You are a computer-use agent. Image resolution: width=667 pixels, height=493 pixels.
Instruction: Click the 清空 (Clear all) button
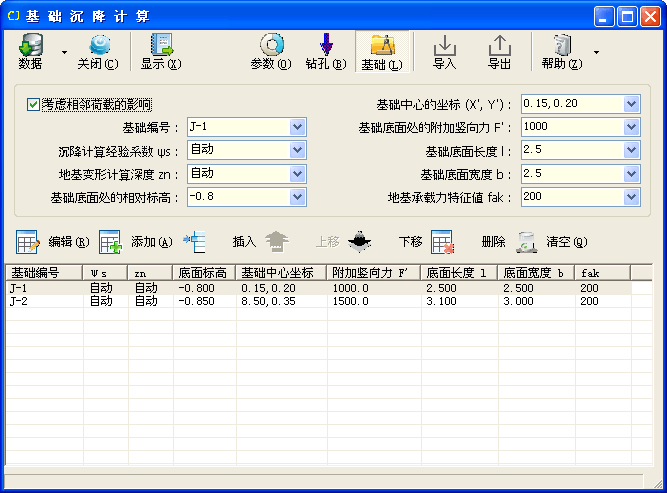point(551,242)
